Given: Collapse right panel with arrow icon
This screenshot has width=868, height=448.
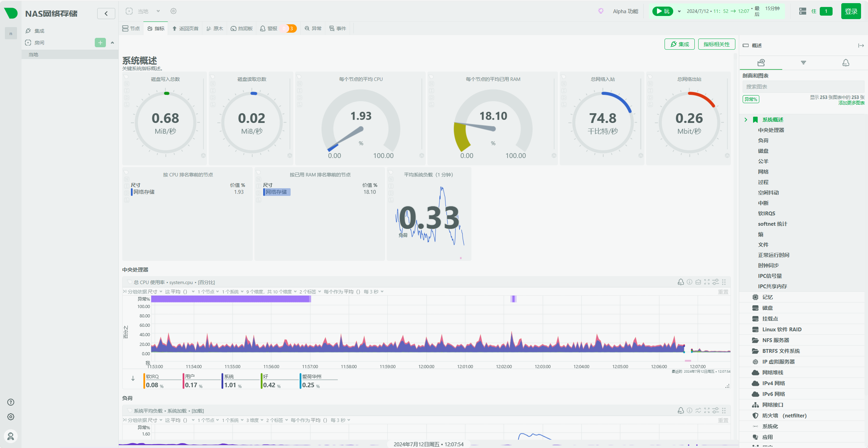Looking at the screenshot, I should coord(861,45).
